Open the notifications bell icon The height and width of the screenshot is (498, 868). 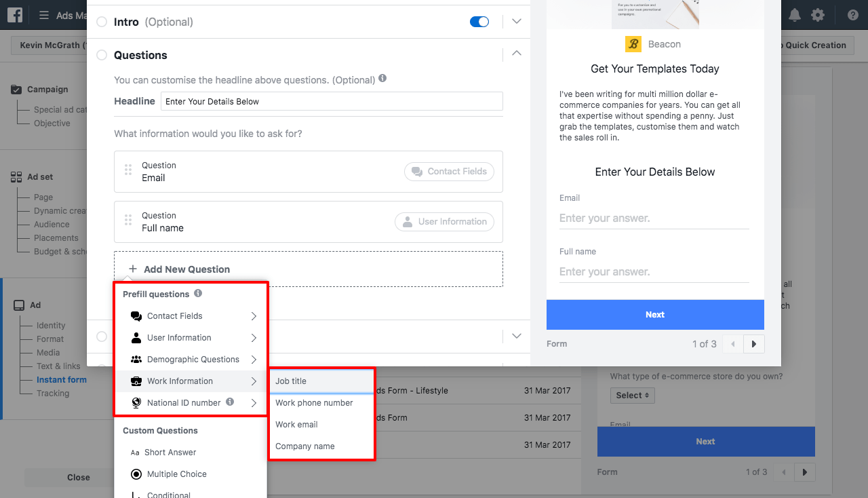tap(794, 14)
